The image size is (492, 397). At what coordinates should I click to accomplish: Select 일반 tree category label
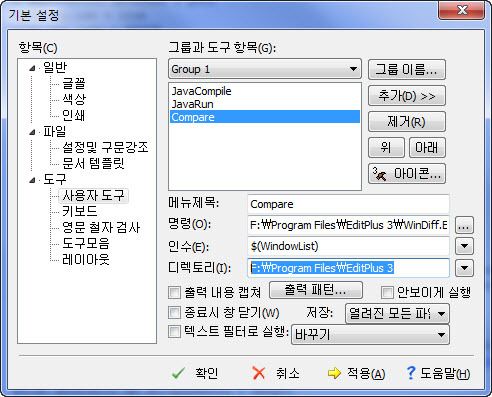tap(55, 68)
